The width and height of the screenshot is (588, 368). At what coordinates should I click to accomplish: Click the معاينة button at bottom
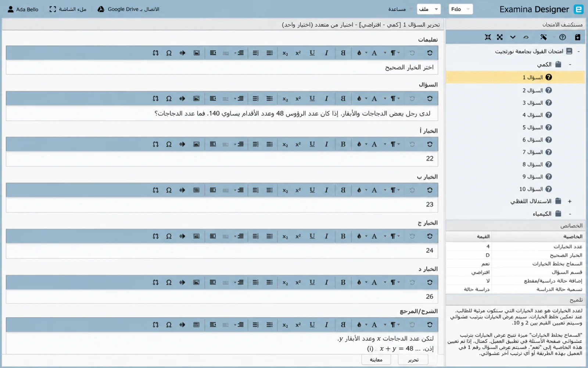click(x=376, y=360)
